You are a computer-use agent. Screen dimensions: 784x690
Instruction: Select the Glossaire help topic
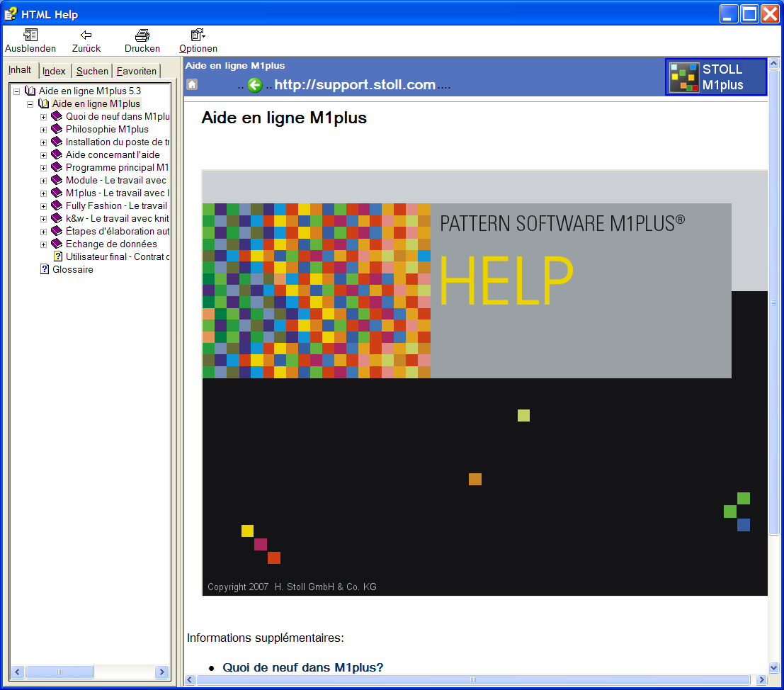(72, 270)
